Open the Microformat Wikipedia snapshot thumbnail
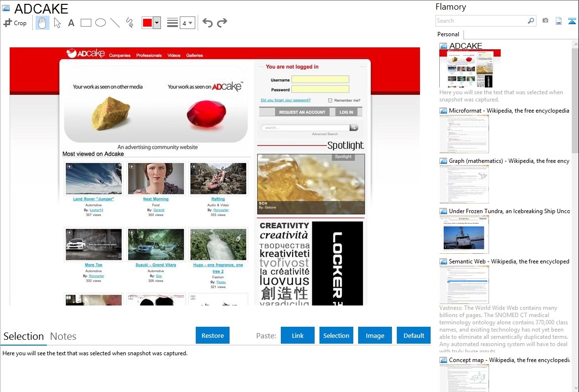This screenshot has height=392, width=579. 464,134
